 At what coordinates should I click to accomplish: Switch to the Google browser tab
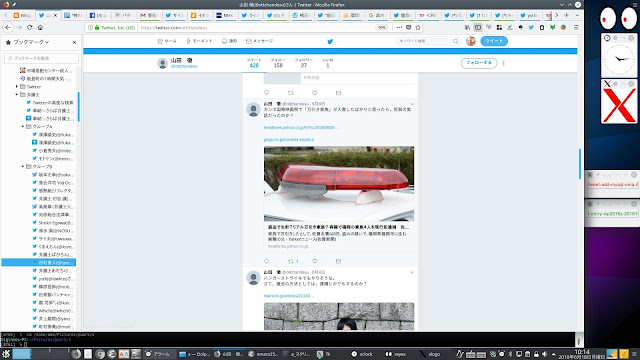pyautogui.click(x=377, y=15)
